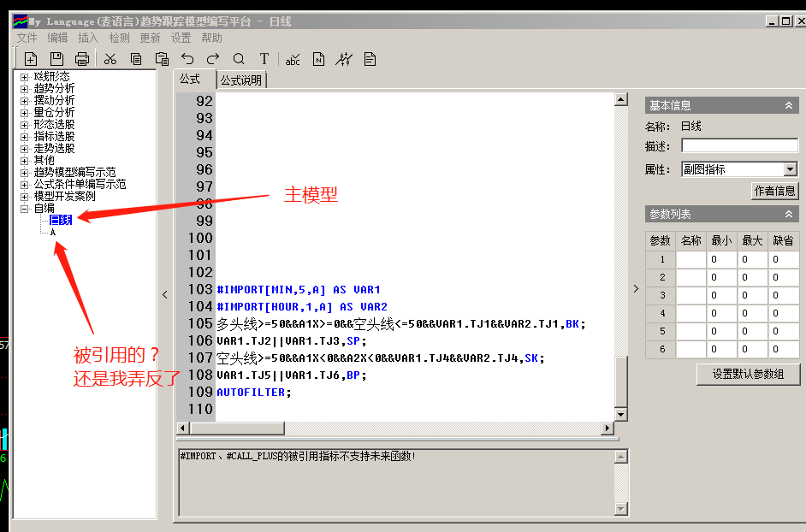
Task: Open the 插入 menu
Action: point(88,38)
